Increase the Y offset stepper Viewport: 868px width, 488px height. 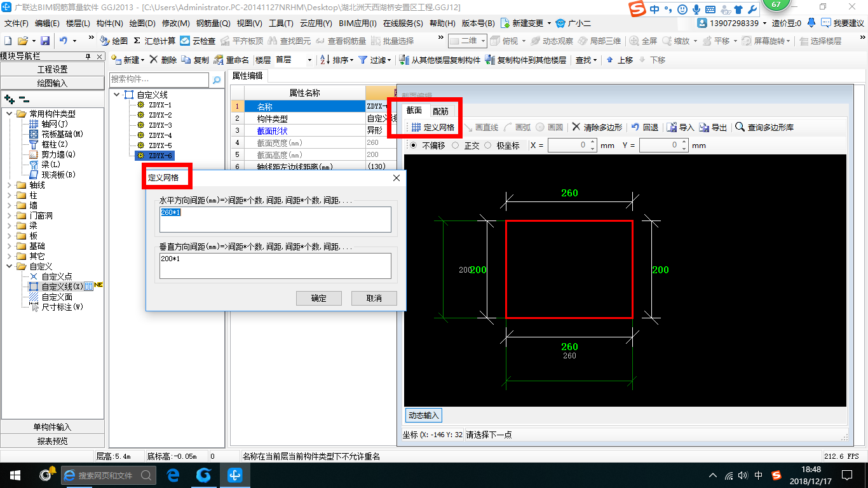[x=684, y=142]
